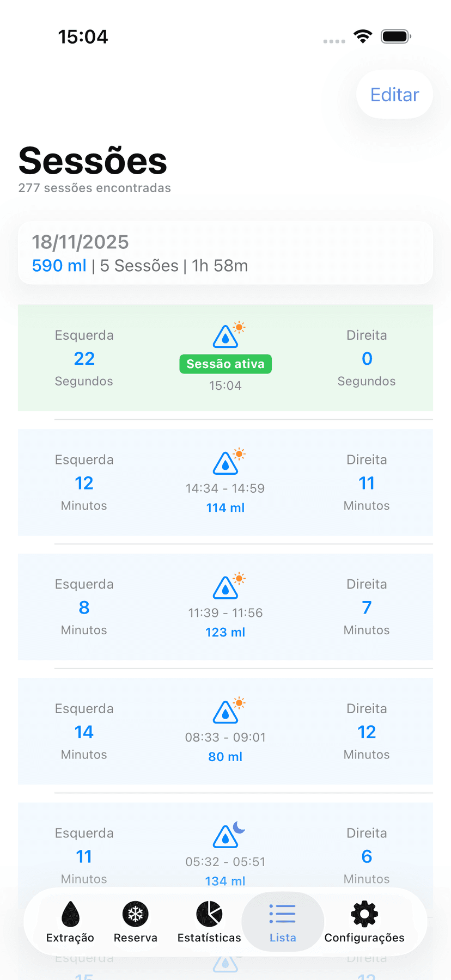Tap the 18/11/2025 day summary card
The height and width of the screenshot is (980, 451).
pos(225,253)
